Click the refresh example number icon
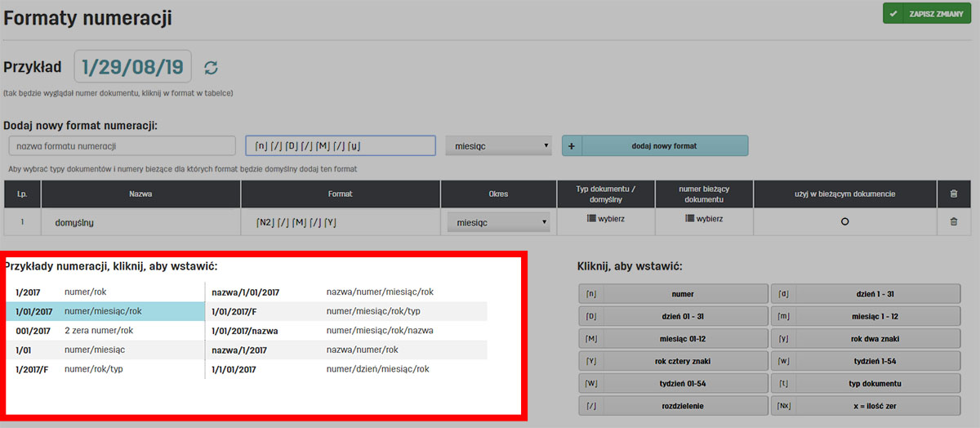 point(212,68)
